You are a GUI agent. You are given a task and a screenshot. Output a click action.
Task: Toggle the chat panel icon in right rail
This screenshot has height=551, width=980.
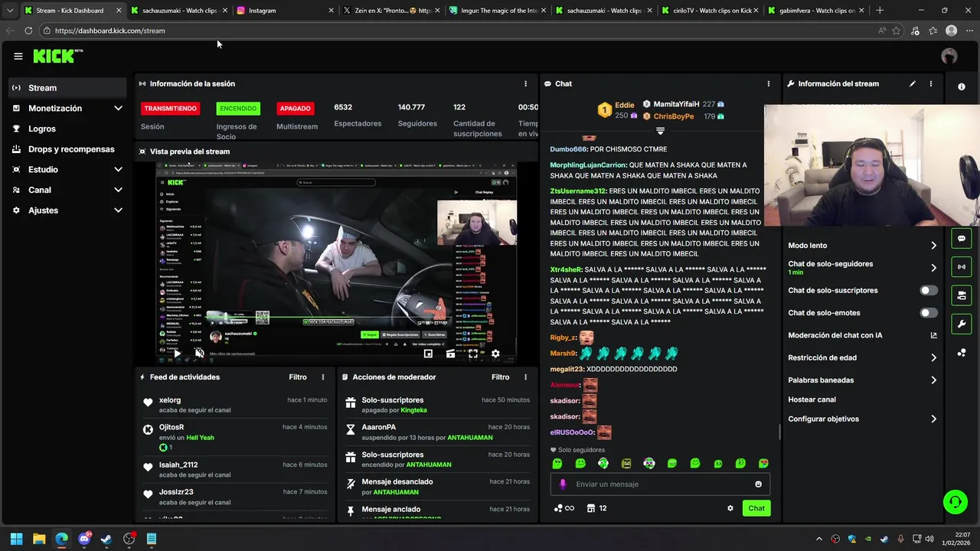(x=962, y=239)
